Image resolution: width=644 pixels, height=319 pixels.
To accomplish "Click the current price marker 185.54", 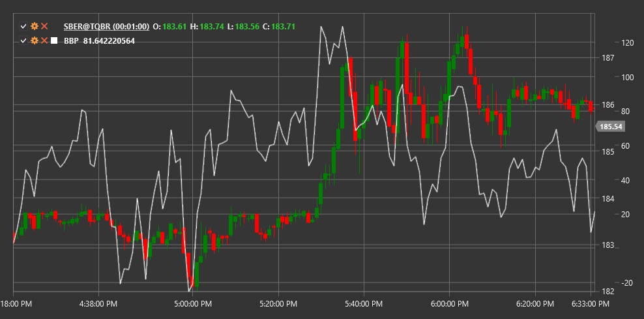I will [611, 127].
